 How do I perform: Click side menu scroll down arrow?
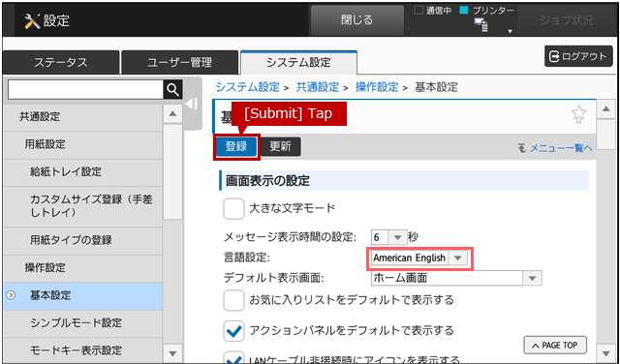tap(172, 353)
